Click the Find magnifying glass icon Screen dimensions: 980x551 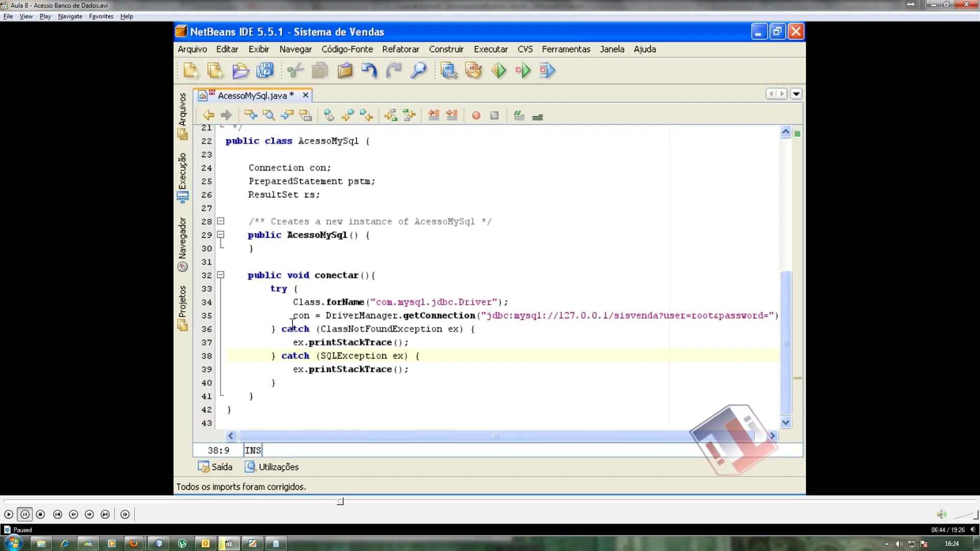click(419, 70)
